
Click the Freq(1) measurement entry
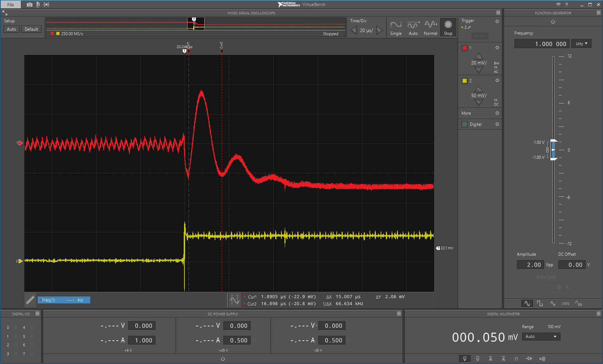[64, 300]
